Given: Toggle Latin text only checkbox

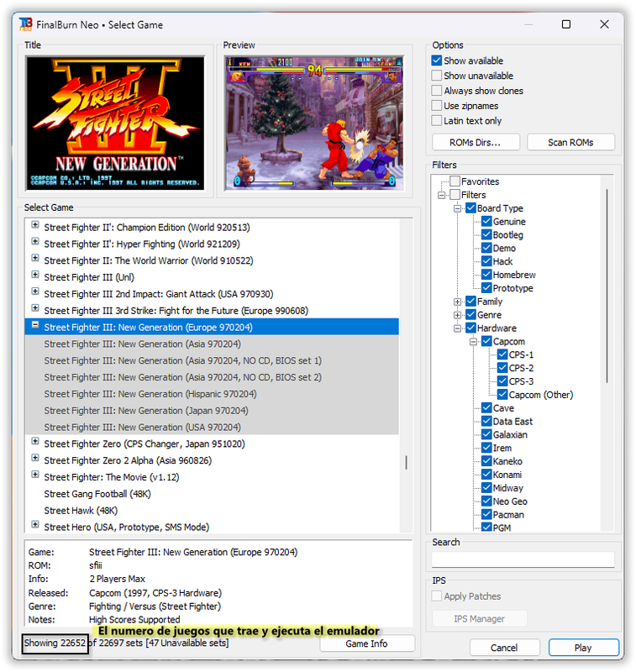Looking at the screenshot, I should click(x=436, y=120).
